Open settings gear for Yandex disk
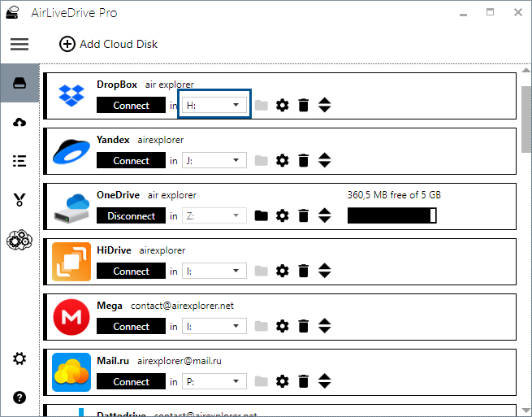532x417 pixels. pos(283,160)
